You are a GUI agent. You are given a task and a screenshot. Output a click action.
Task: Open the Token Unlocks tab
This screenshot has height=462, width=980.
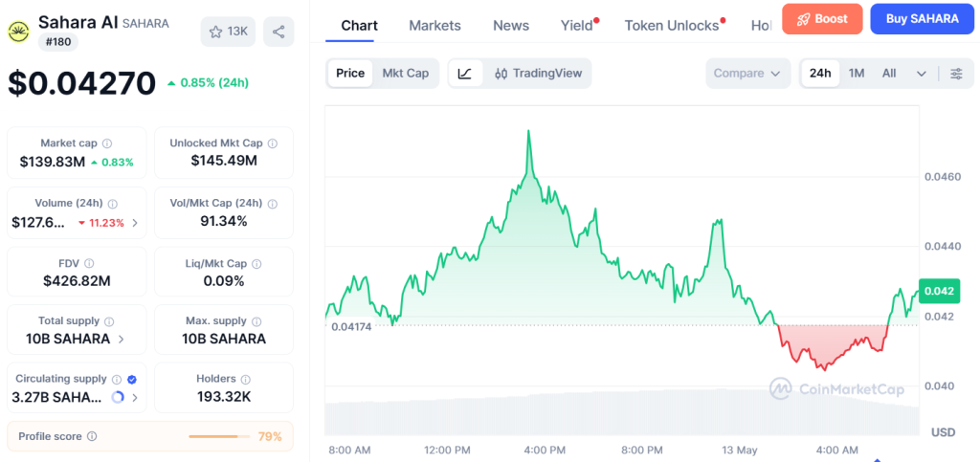(672, 26)
